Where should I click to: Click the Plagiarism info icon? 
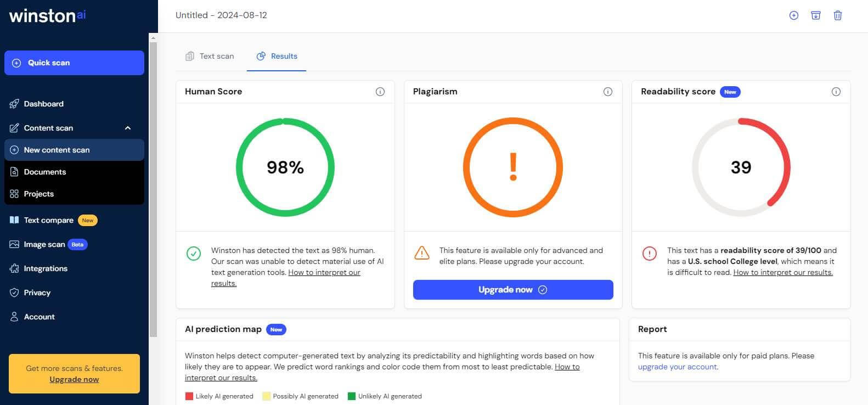click(x=608, y=92)
